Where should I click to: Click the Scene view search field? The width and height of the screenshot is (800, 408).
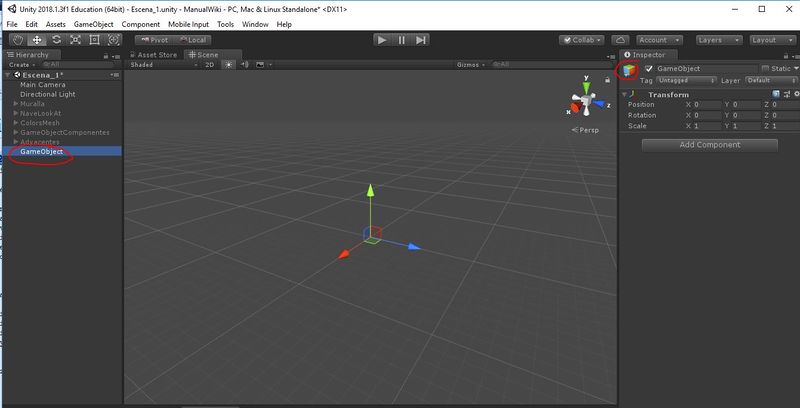551,65
